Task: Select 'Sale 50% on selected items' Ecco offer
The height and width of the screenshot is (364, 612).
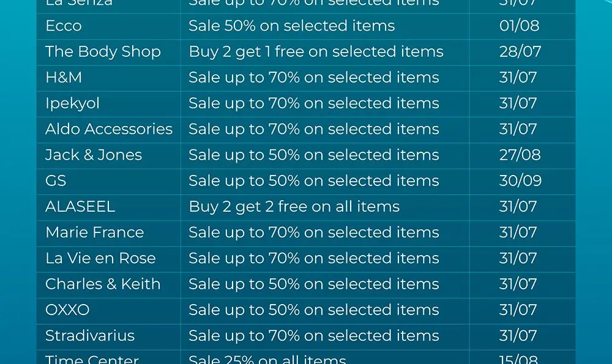Action: [x=292, y=26]
